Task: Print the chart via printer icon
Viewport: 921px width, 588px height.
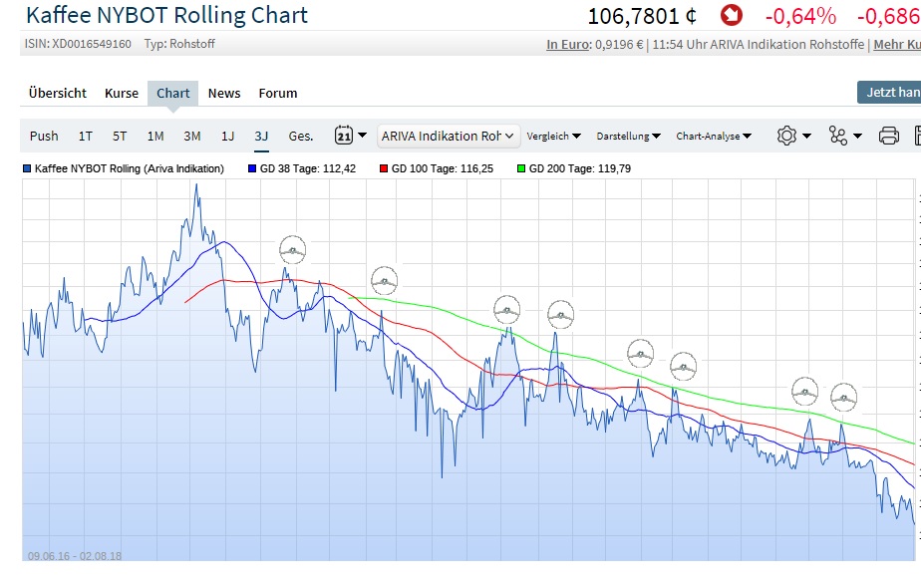Action: click(889, 136)
